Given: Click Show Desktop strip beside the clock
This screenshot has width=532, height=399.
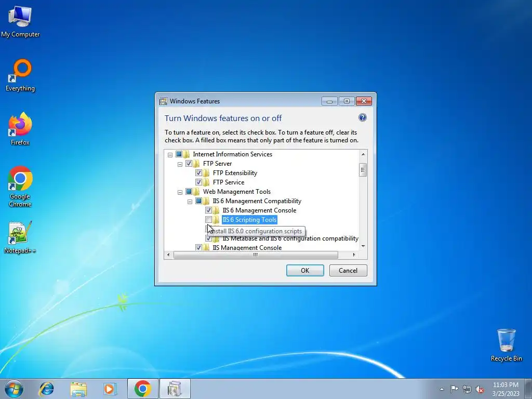Looking at the screenshot, I should point(528,389).
